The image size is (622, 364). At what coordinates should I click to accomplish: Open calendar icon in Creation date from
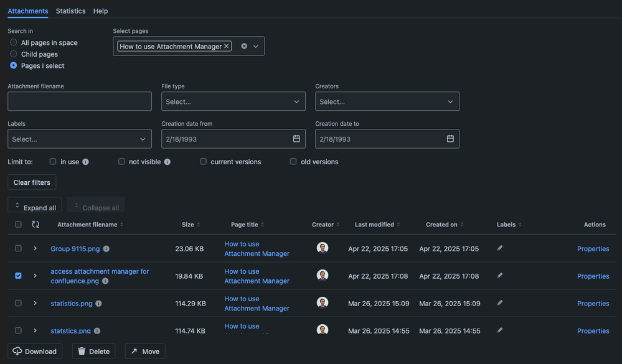[x=296, y=139]
